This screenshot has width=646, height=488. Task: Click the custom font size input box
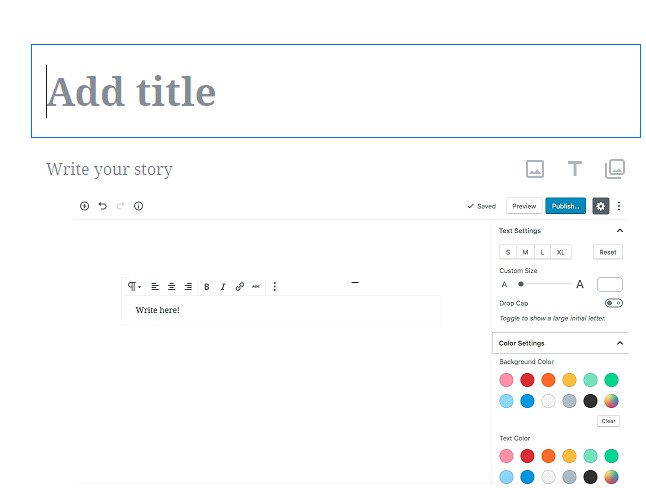point(610,284)
